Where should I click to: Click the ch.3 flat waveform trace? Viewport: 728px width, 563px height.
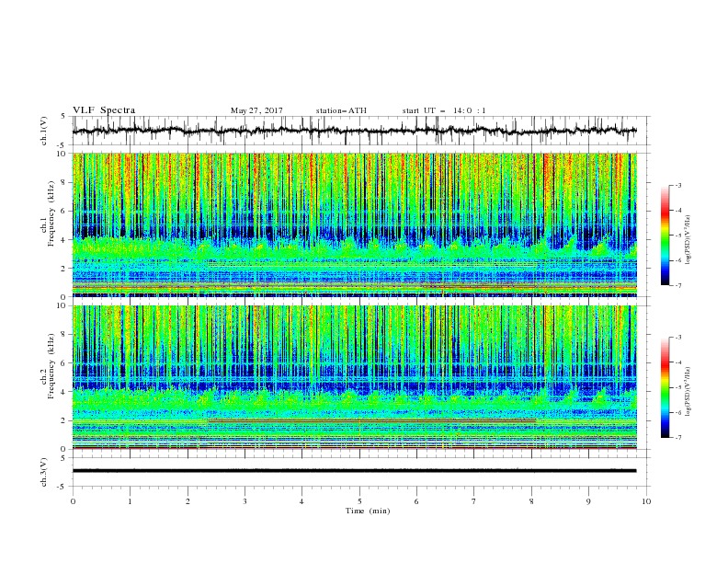354,471
